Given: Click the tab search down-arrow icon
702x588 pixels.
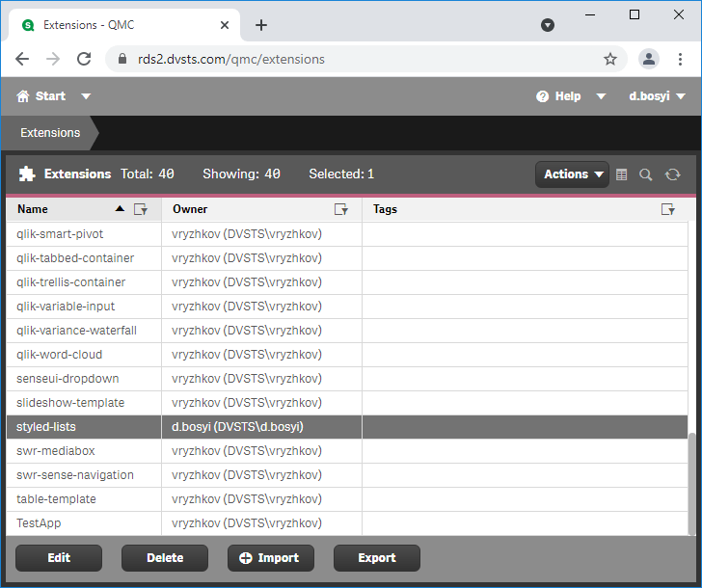Looking at the screenshot, I should (547, 25).
